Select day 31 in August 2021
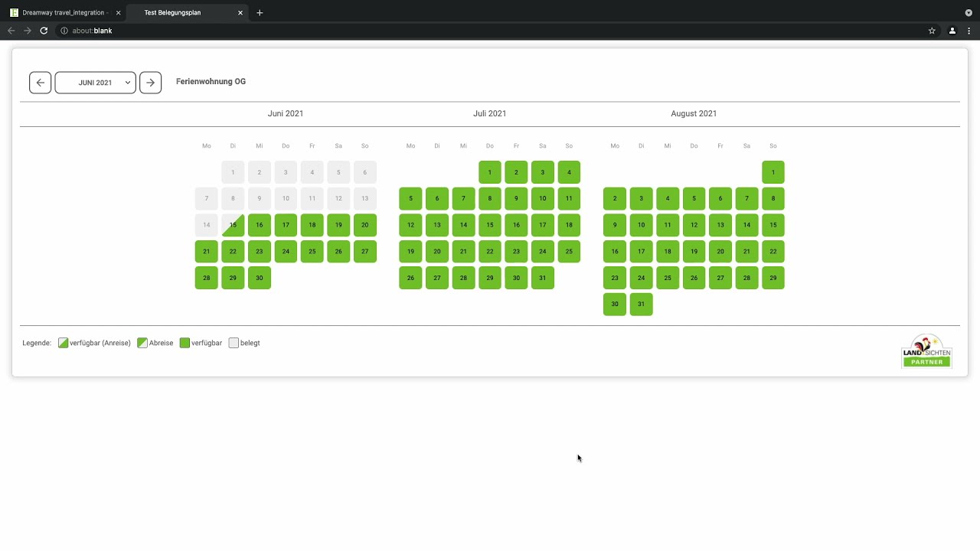 tap(641, 304)
